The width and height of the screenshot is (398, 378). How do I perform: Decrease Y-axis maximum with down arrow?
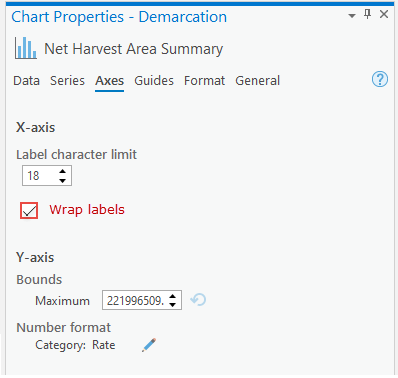point(172,305)
